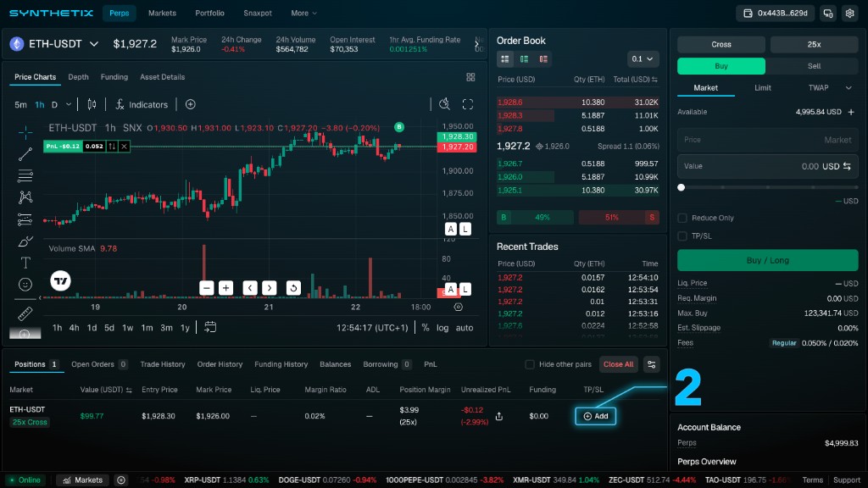Toggle auto scale on chart
The height and width of the screenshot is (488, 868).
tap(465, 328)
